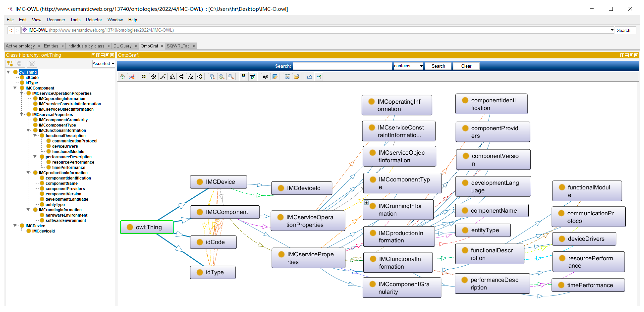
Task: Apply the spring layout icon
Action: click(x=163, y=77)
